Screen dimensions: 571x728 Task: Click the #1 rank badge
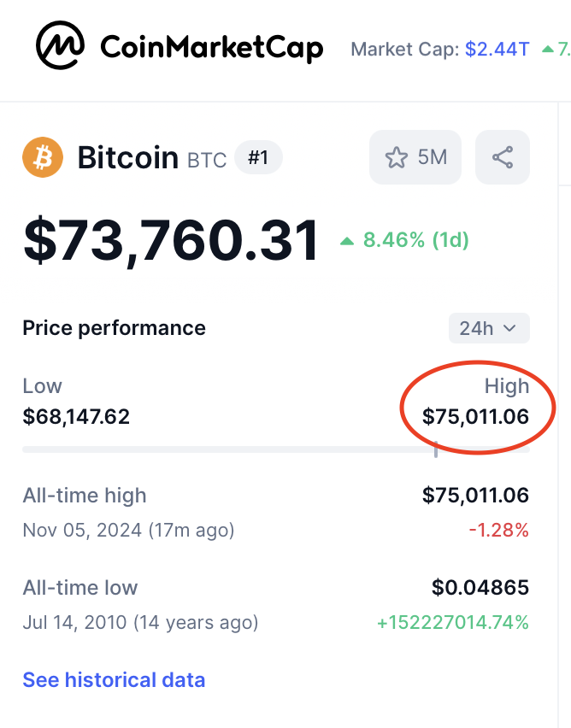(258, 157)
